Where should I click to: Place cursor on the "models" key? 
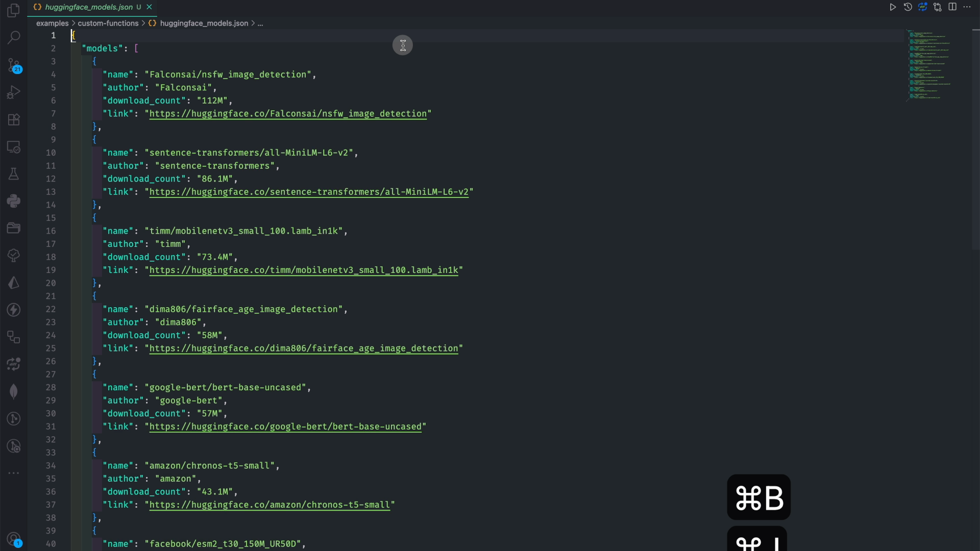(x=102, y=48)
